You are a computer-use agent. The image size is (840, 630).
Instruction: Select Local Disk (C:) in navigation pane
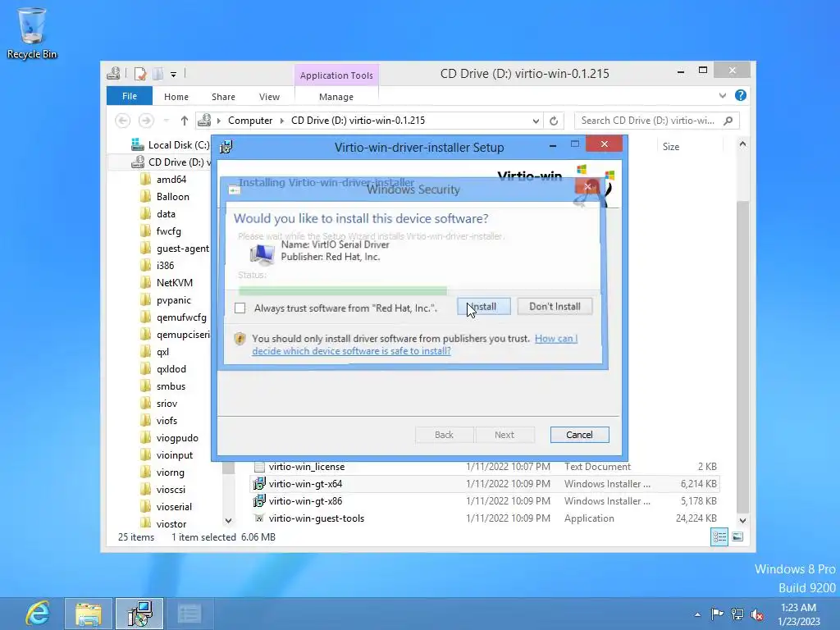click(171, 144)
